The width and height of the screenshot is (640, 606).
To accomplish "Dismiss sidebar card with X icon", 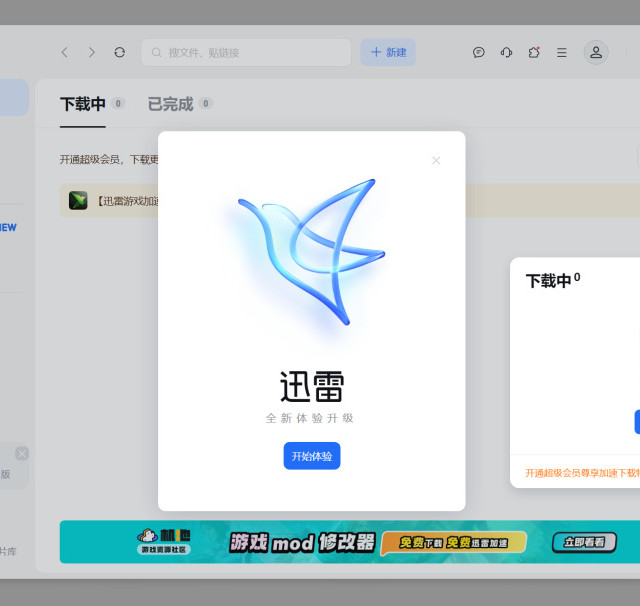I will point(22,453).
